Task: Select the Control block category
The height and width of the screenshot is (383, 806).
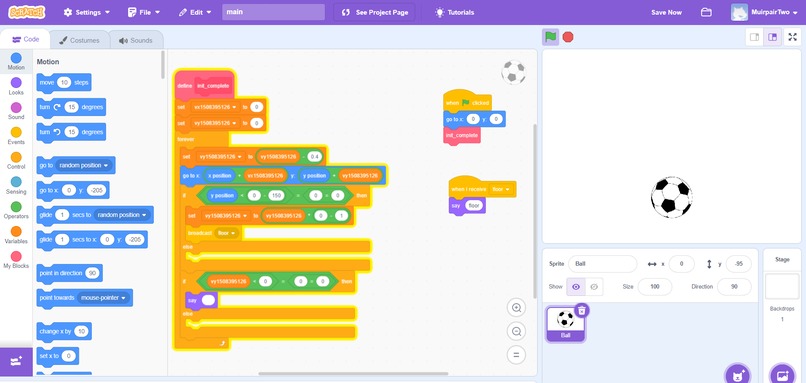Action: (16, 160)
